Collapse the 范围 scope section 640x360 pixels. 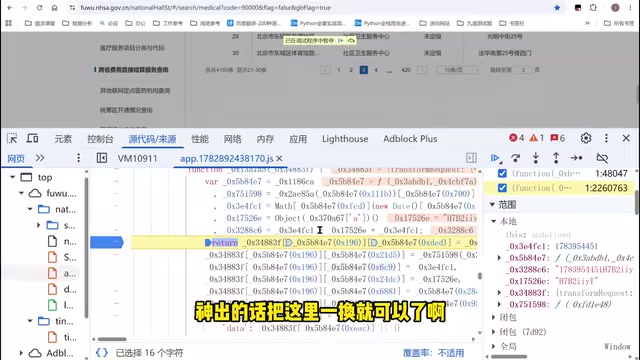coord(492,204)
